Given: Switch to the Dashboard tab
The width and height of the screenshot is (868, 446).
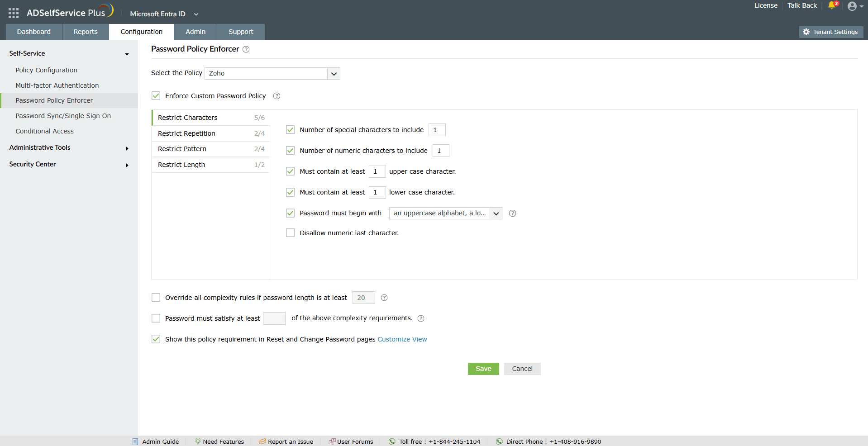Looking at the screenshot, I should tap(34, 32).
